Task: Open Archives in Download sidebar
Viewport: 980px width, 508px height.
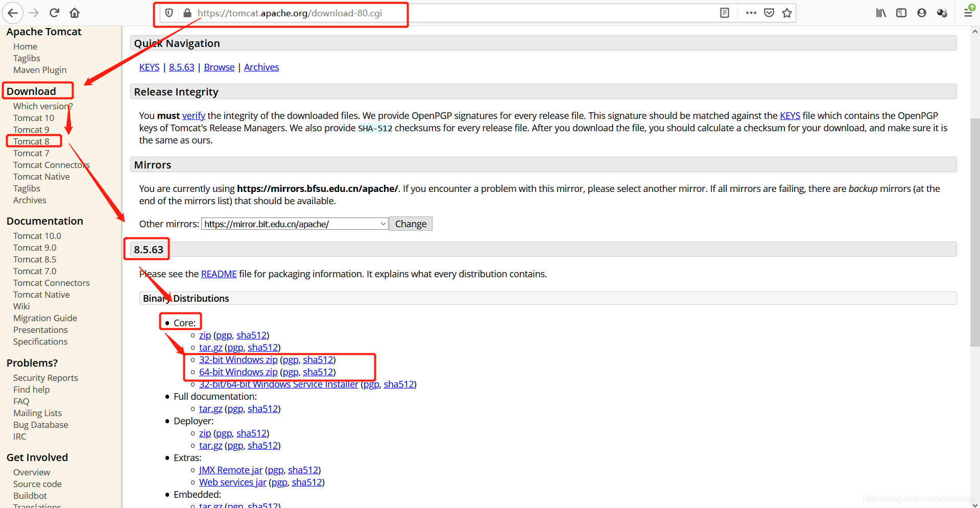Action: pos(30,200)
